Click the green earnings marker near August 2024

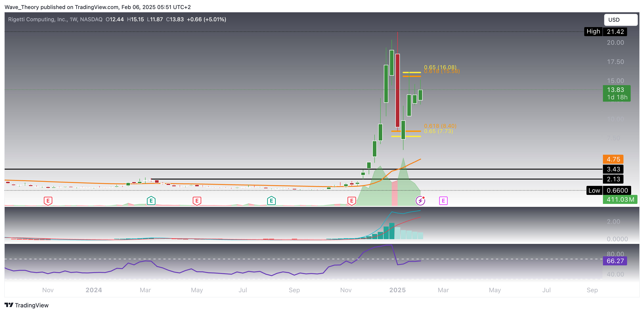click(271, 201)
